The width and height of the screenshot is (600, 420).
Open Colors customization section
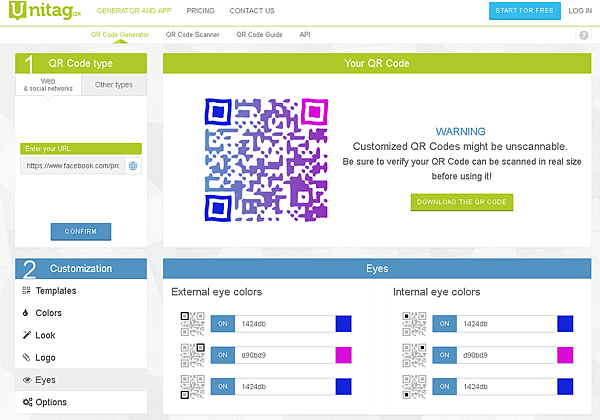tap(81, 313)
